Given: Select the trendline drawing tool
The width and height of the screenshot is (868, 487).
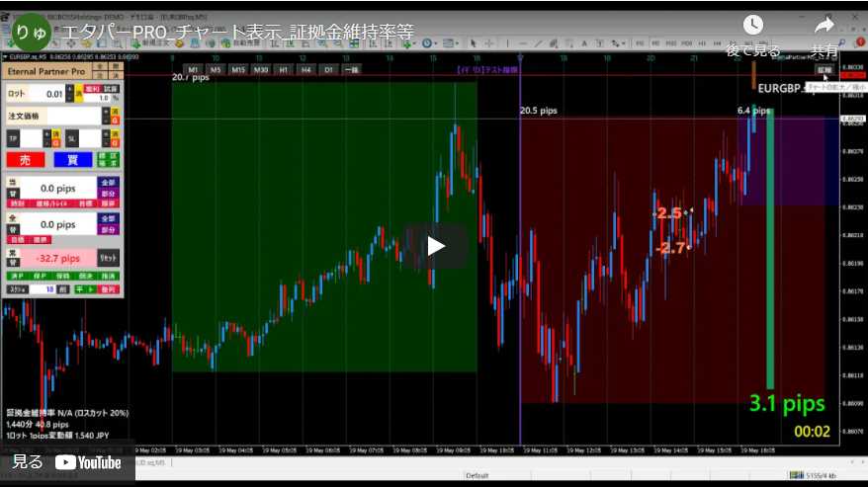Looking at the screenshot, I should pos(538,43).
